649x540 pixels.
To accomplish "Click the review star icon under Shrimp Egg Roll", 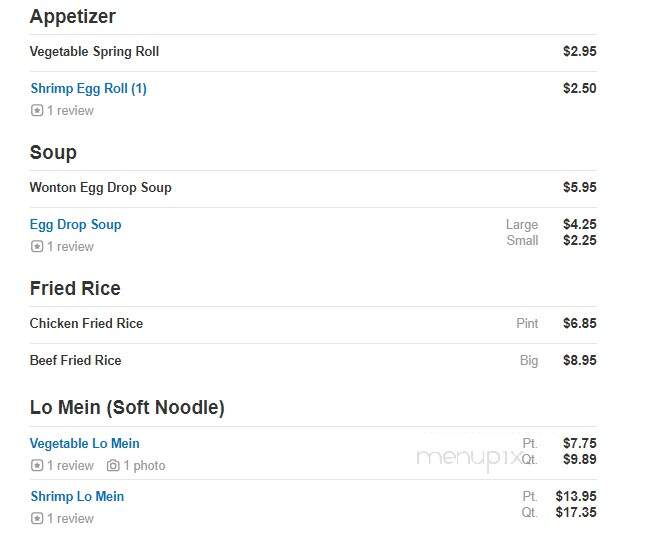I will (x=37, y=110).
